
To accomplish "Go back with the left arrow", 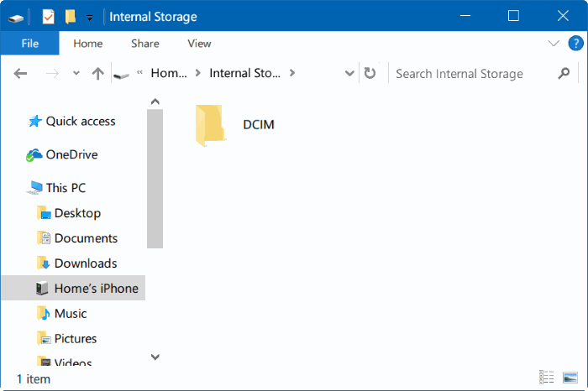I will pyautogui.click(x=20, y=73).
